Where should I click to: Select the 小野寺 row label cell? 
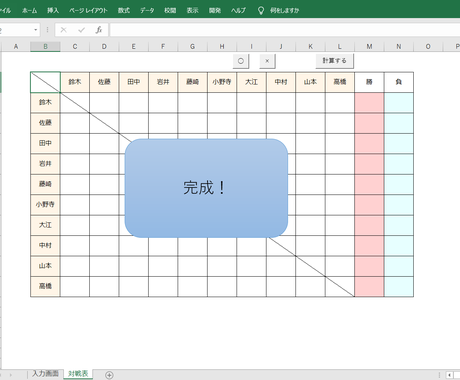point(45,205)
